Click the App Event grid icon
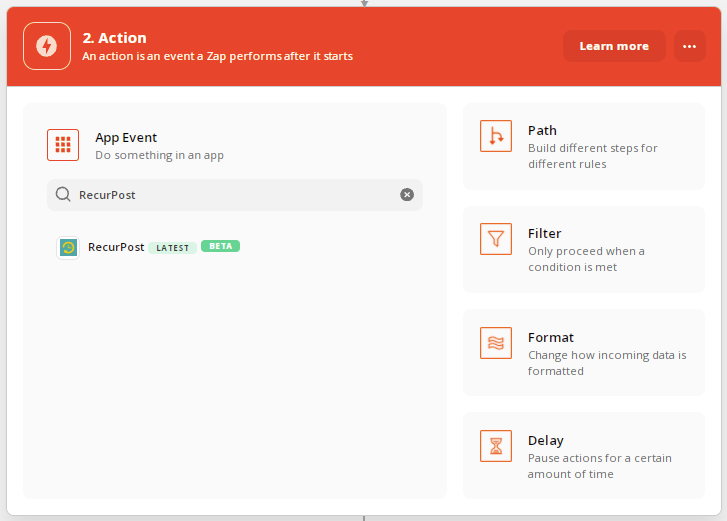This screenshot has height=521, width=727. tap(63, 145)
